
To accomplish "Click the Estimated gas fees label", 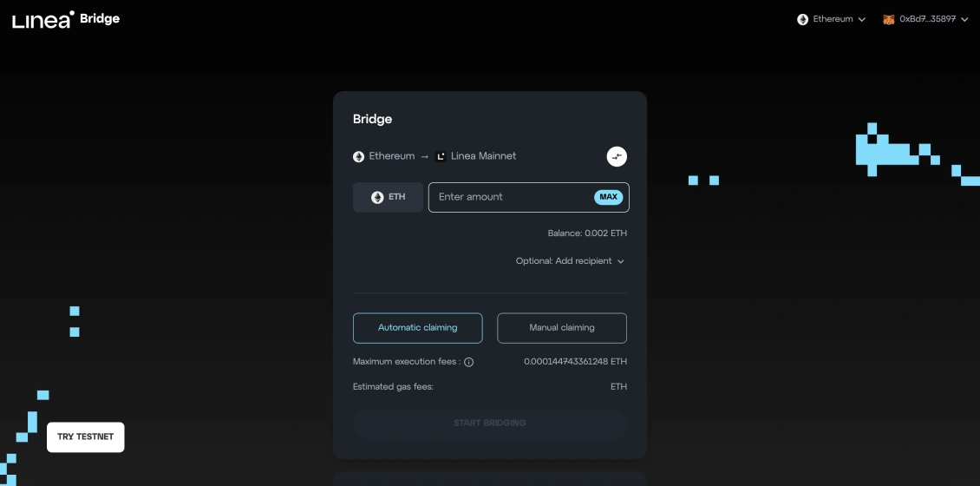I will click(x=393, y=386).
